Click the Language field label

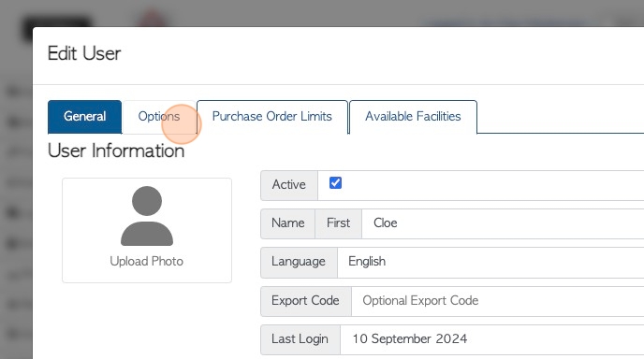pos(299,262)
